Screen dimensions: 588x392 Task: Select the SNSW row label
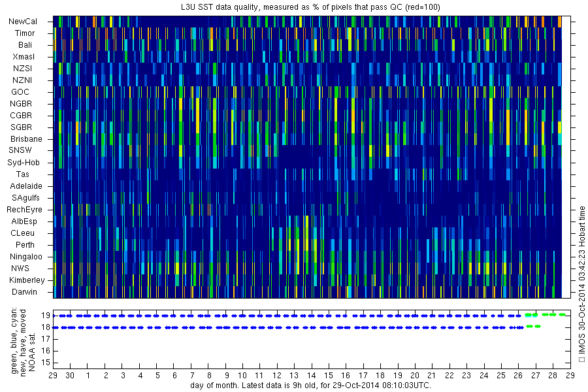point(20,150)
